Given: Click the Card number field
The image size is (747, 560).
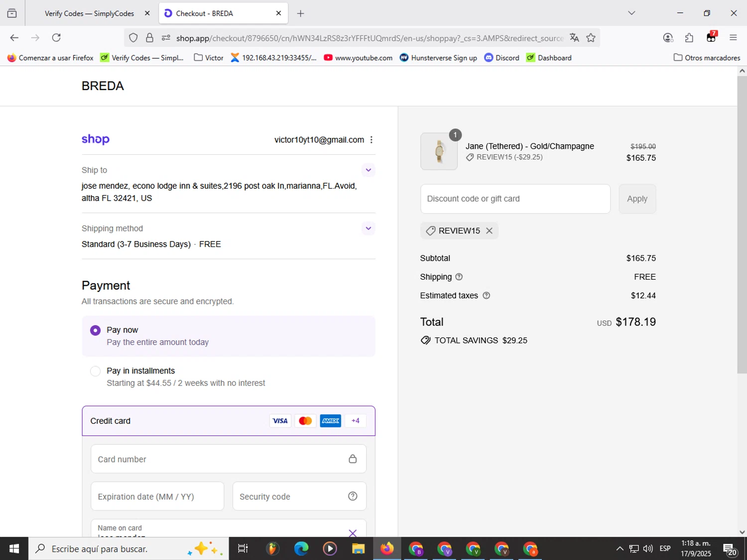Looking at the screenshot, I should pos(229,459).
